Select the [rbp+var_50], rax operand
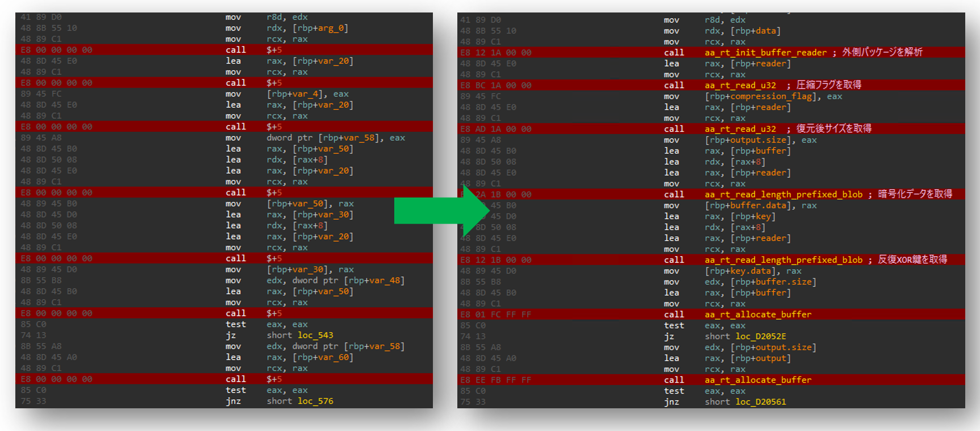 (x=310, y=204)
